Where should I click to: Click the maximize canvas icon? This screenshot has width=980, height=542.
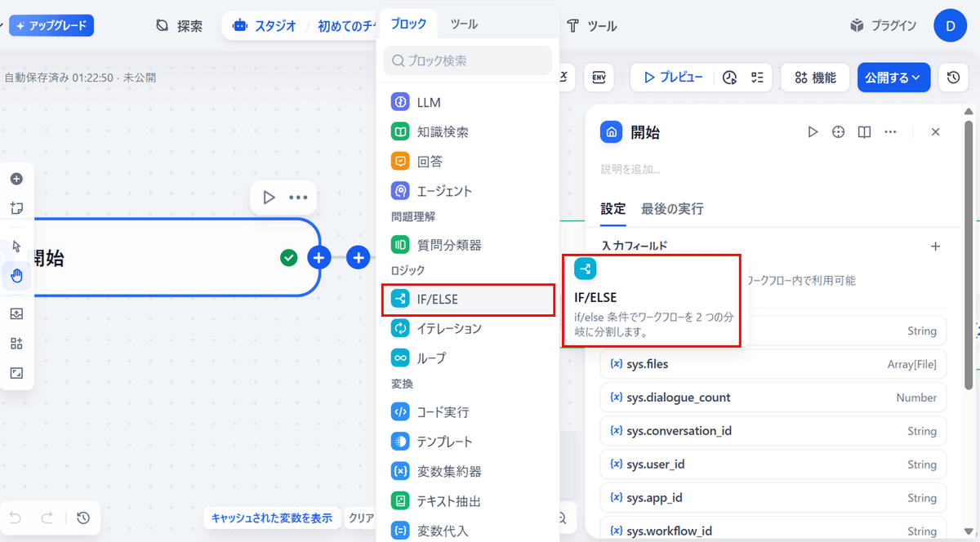16,373
